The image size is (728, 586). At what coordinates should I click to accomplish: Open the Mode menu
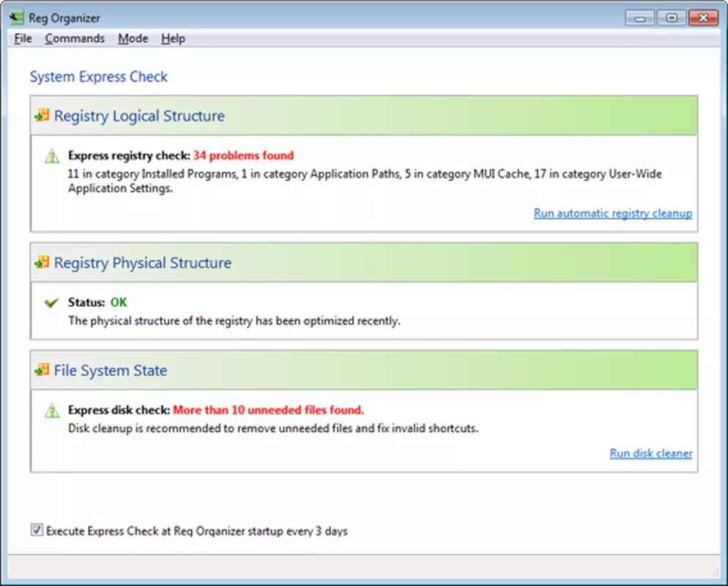tap(133, 39)
